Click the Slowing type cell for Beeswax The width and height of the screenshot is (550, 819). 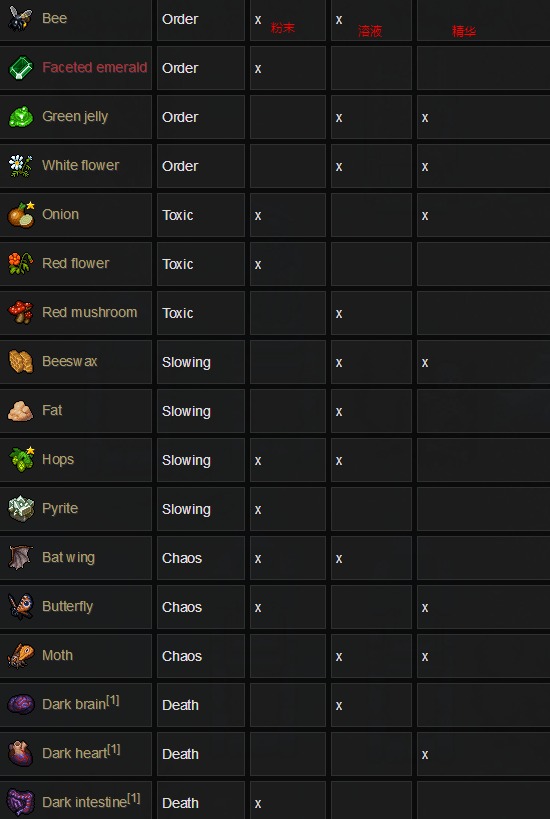(201, 362)
